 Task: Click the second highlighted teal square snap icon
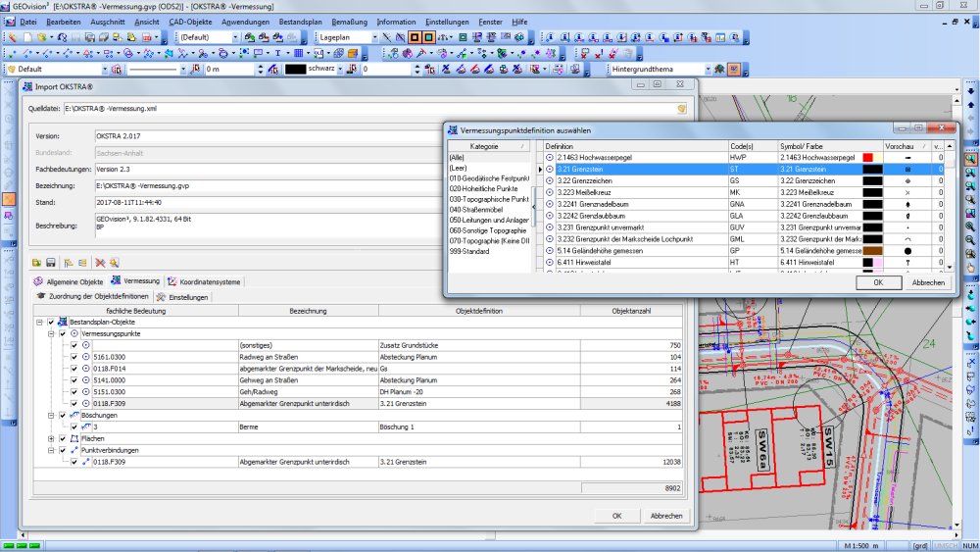coord(429,37)
